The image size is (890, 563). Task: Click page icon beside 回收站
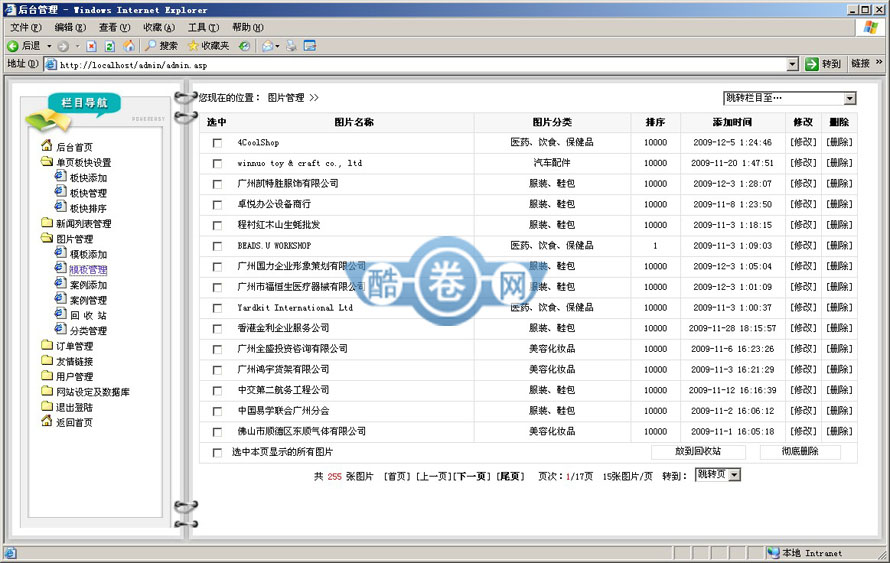coord(60,314)
